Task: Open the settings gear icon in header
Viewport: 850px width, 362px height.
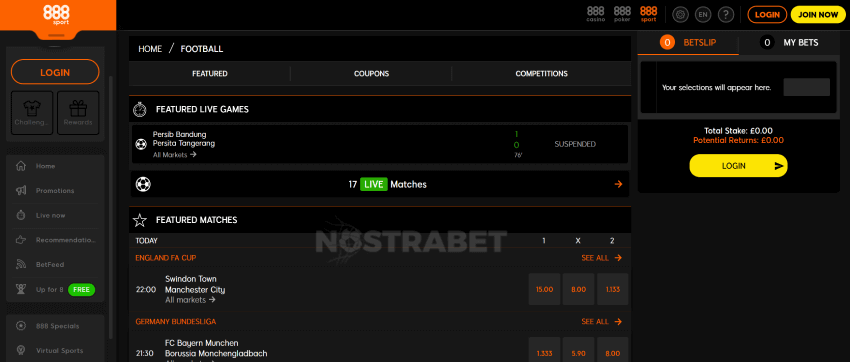Action: (x=680, y=15)
